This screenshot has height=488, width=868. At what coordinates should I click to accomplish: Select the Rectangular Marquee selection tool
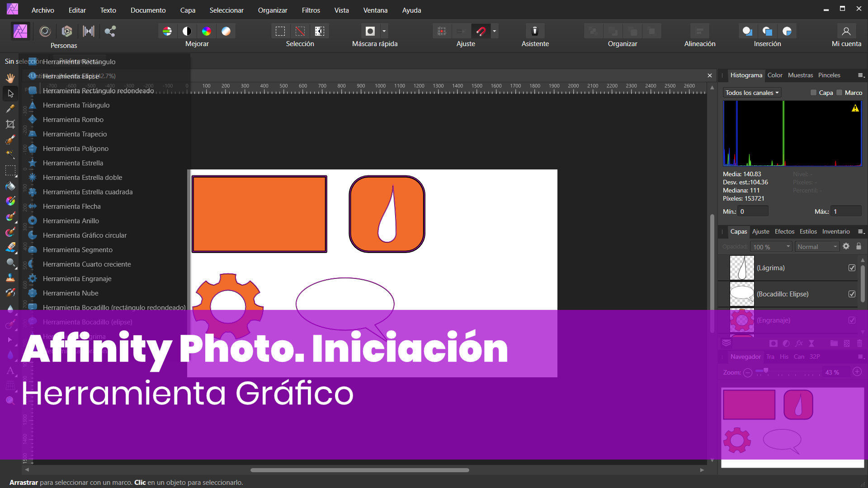(x=10, y=170)
